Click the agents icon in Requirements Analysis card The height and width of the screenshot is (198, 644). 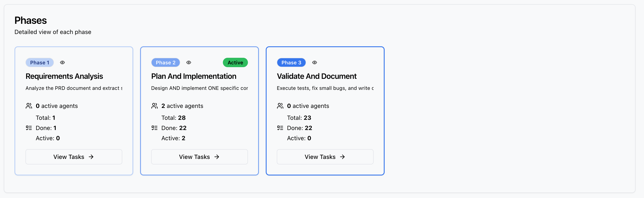29,106
